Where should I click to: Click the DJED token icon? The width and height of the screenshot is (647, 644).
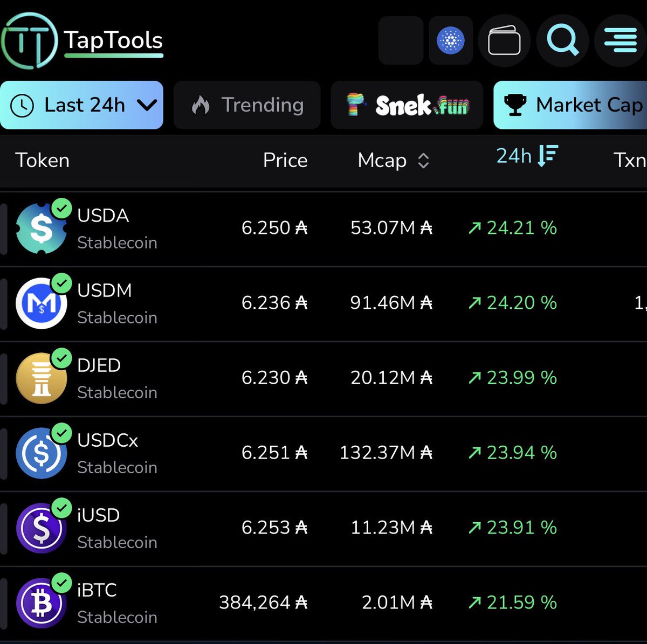point(42,378)
